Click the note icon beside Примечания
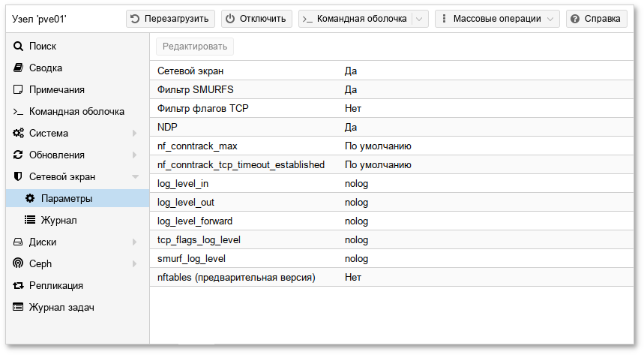Image resolution: width=644 pixels, height=355 pixels. click(x=18, y=90)
